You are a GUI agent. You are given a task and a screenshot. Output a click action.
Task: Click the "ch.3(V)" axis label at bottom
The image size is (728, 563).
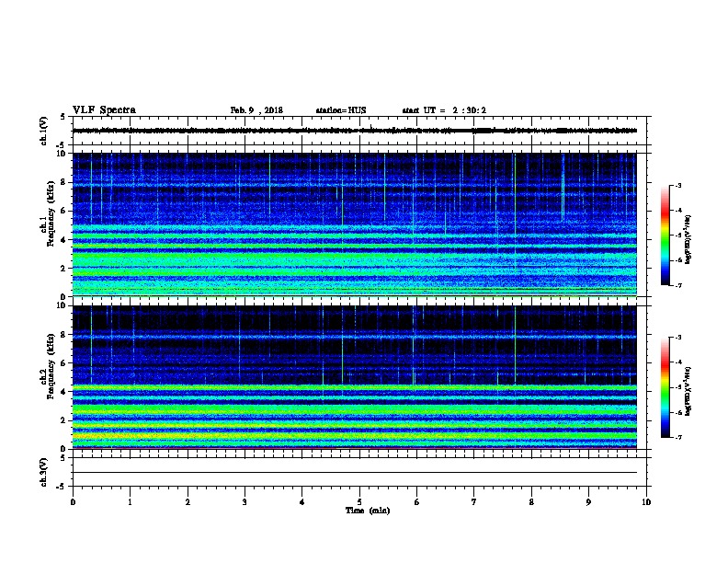[x=44, y=472]
